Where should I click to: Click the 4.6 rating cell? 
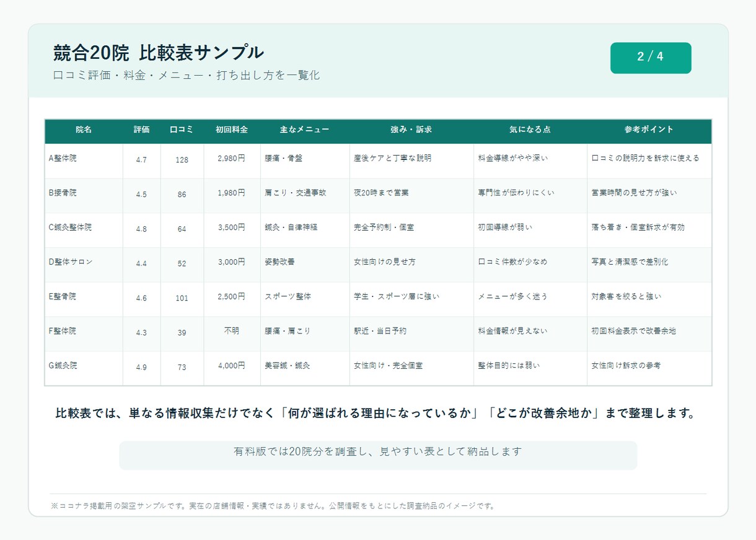[141, 298]
